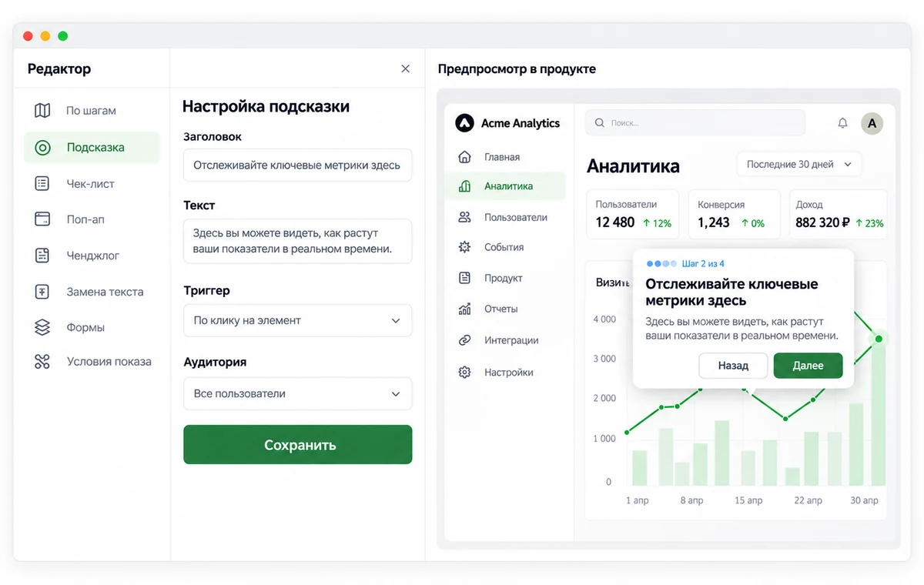Click the macOS green maximize button

pos(63,36)
